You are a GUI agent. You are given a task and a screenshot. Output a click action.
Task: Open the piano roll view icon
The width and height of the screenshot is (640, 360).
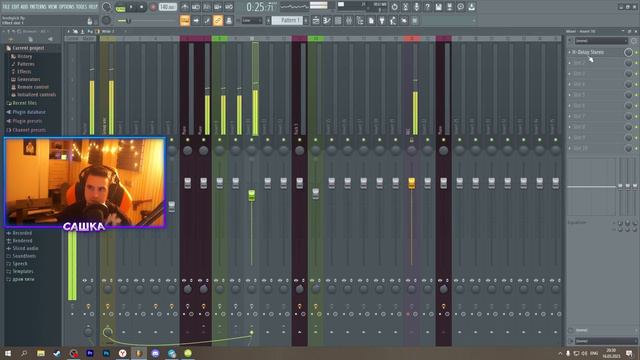(x=327, y=20)
